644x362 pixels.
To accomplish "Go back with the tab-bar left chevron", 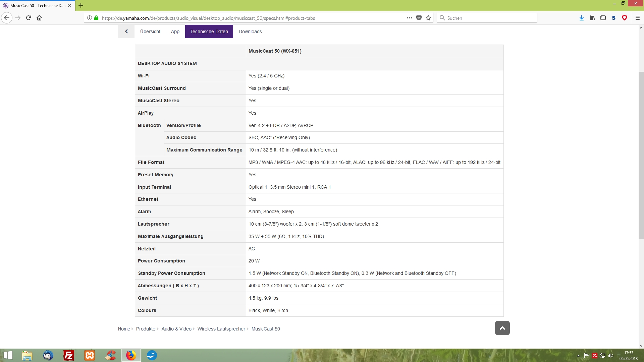I will coord(126,32).
